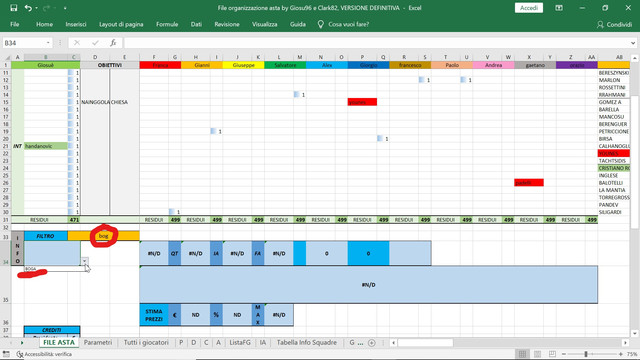Click the Undo arrow icon

point(28,8)
